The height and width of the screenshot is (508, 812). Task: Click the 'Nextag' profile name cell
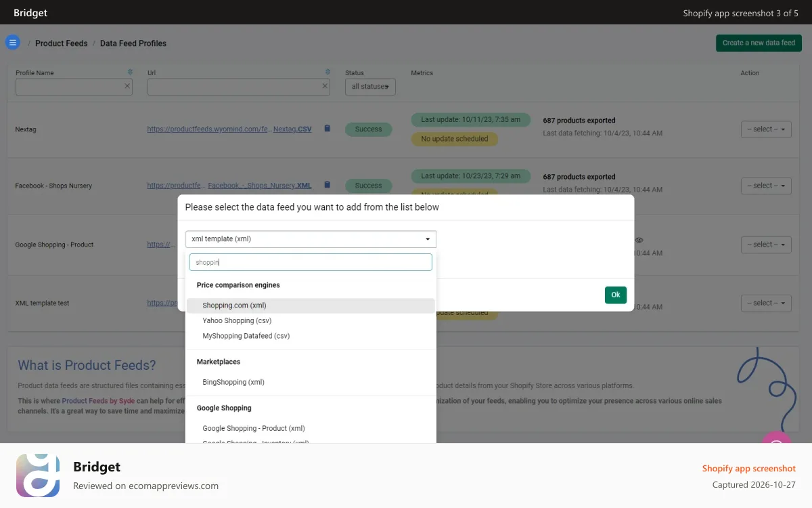tap(26, 129)
